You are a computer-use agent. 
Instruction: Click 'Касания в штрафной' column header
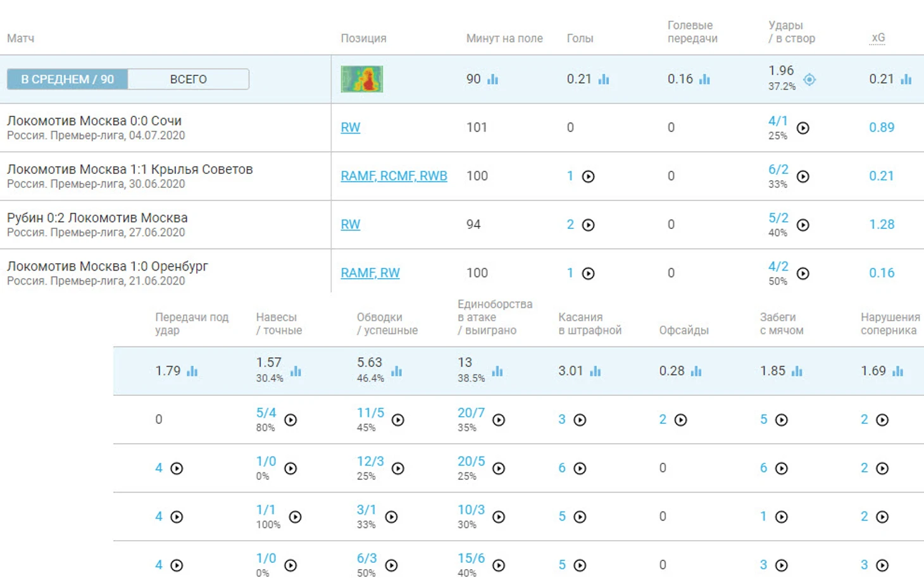click(590, 324)
